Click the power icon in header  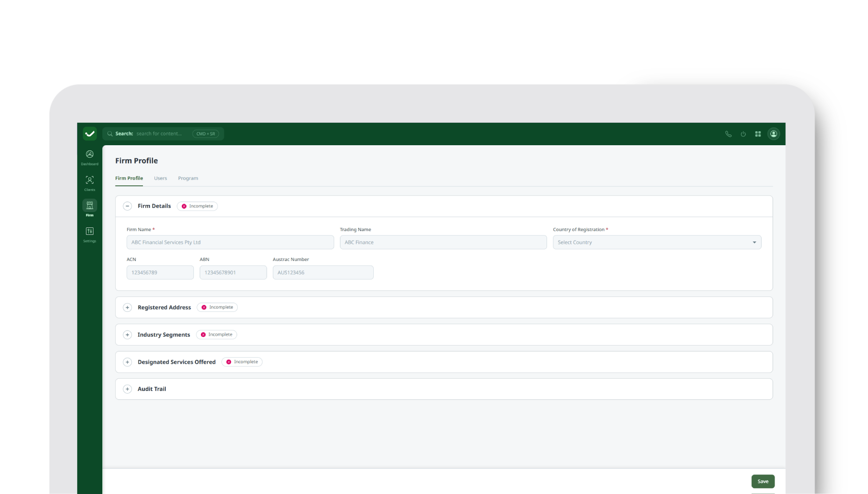coord(743,134)
